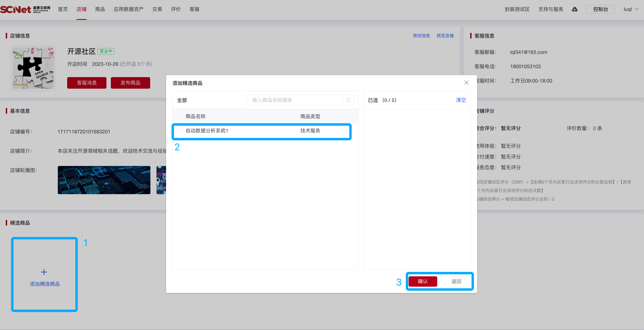Screen dimensions: 644x330
Task: Select the 评价 menu item
Action: tap(175, 9)
